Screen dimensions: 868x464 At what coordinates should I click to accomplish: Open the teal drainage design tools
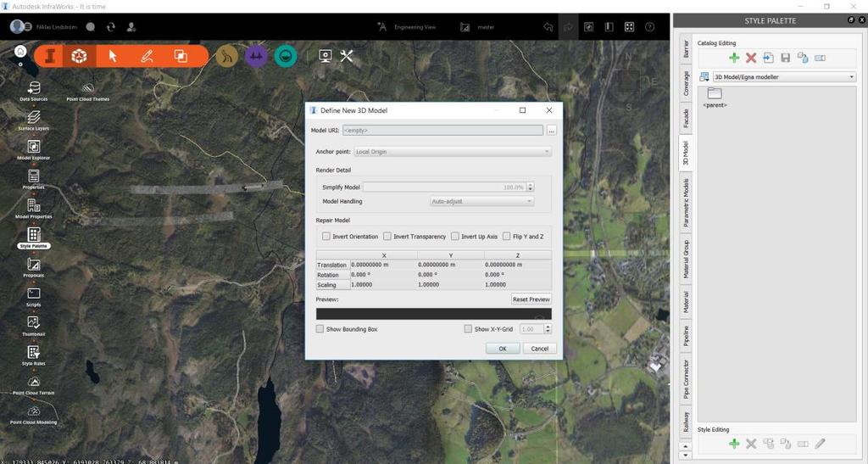(x=286, y=56)
